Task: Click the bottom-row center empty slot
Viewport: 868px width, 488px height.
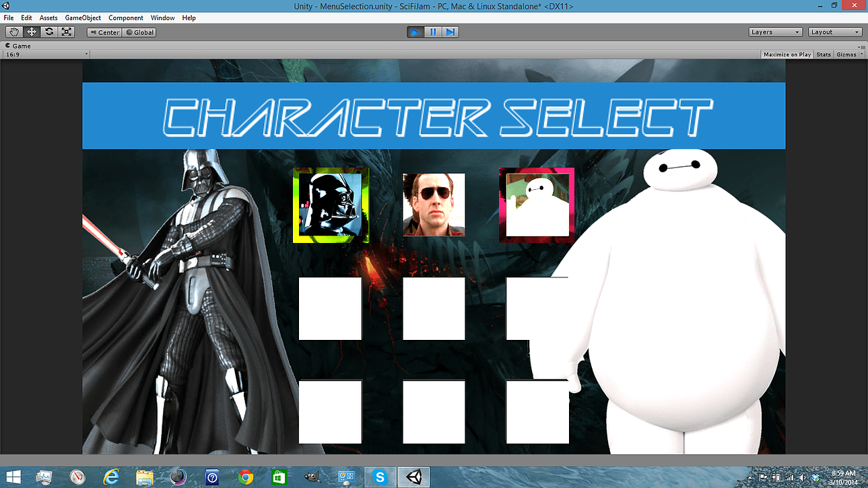Action: click(434, 411)
